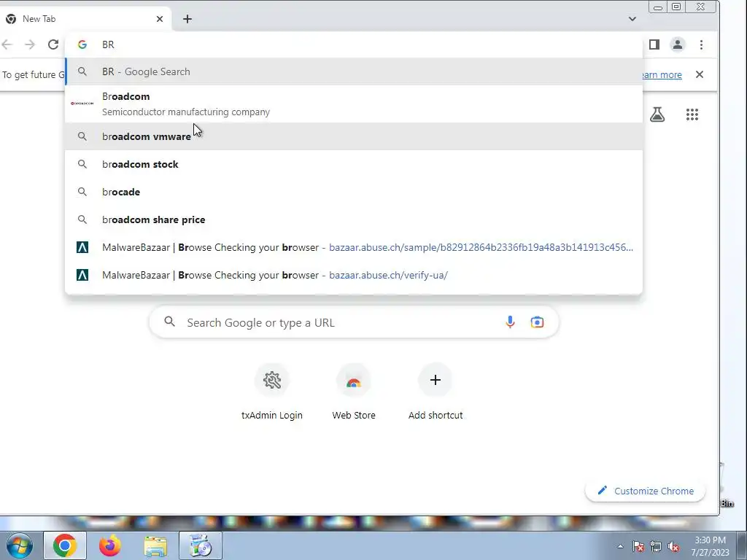Open the Chrome Labs flask icon

(657, 114)
